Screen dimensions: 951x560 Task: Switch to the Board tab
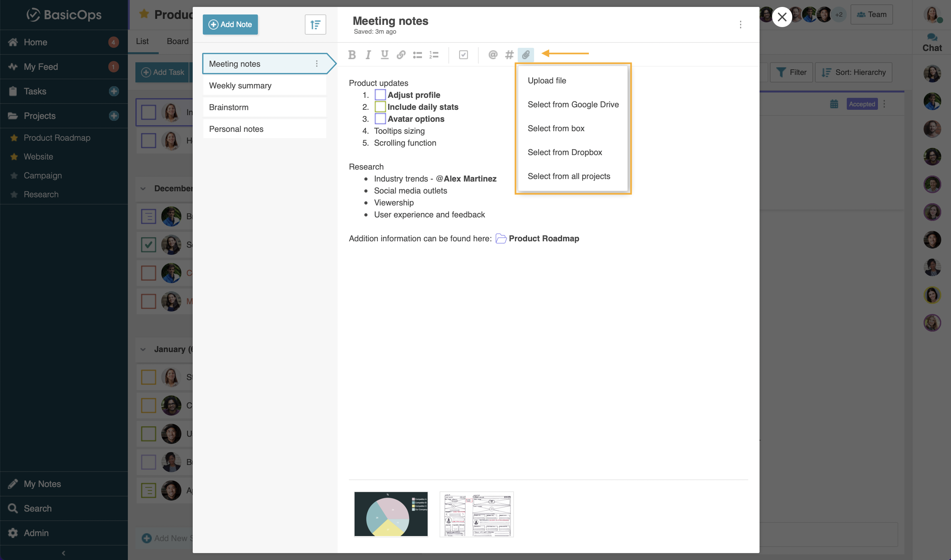tap(178, 41)
